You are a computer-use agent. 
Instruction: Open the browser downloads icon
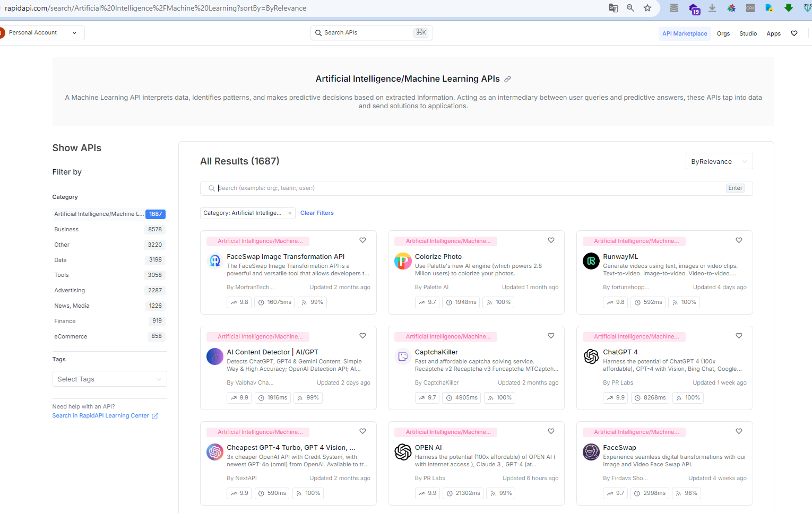[x=712, y=8]
